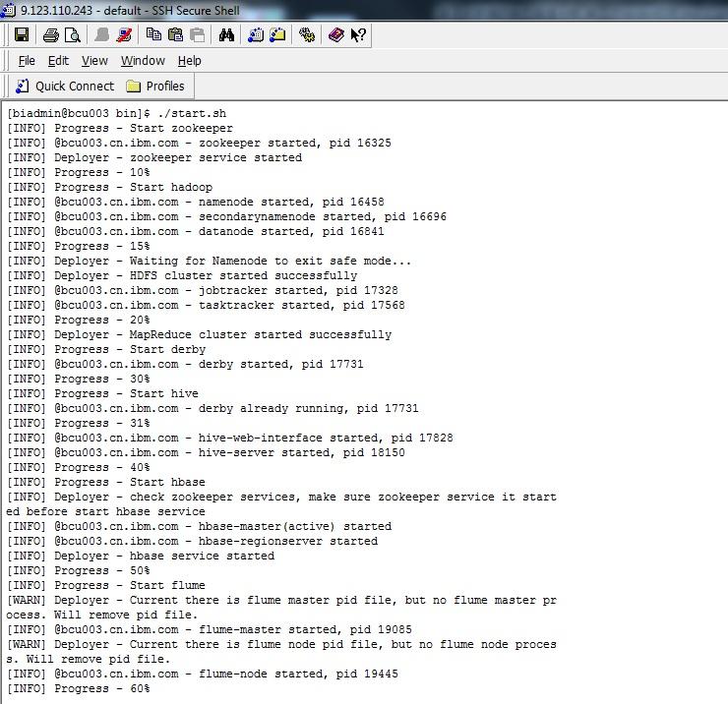Click 'tasktracker started, pid 17568' line
This screenshot has height=704, width=728.
206,306
